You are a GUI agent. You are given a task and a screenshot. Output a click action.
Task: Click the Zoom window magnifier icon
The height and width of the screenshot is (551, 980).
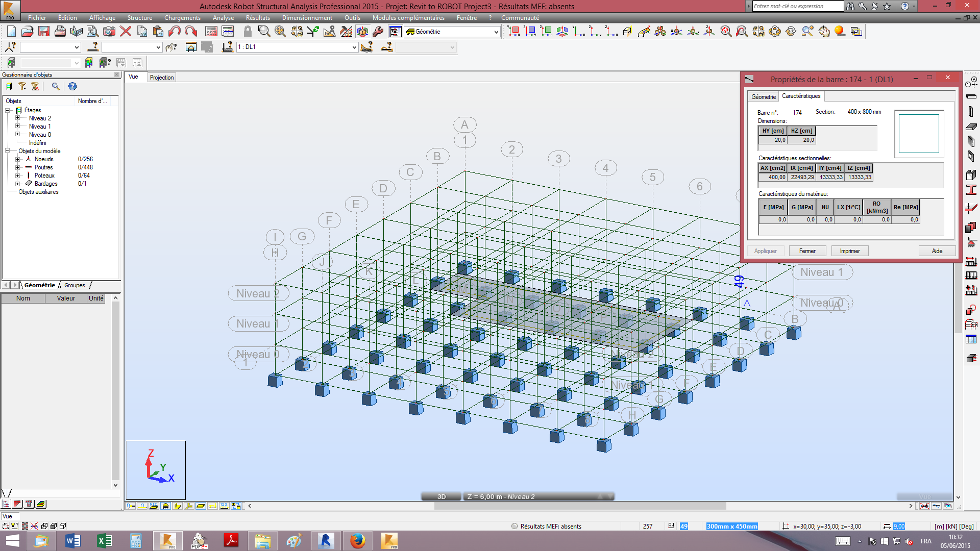[x=264, y=32]
